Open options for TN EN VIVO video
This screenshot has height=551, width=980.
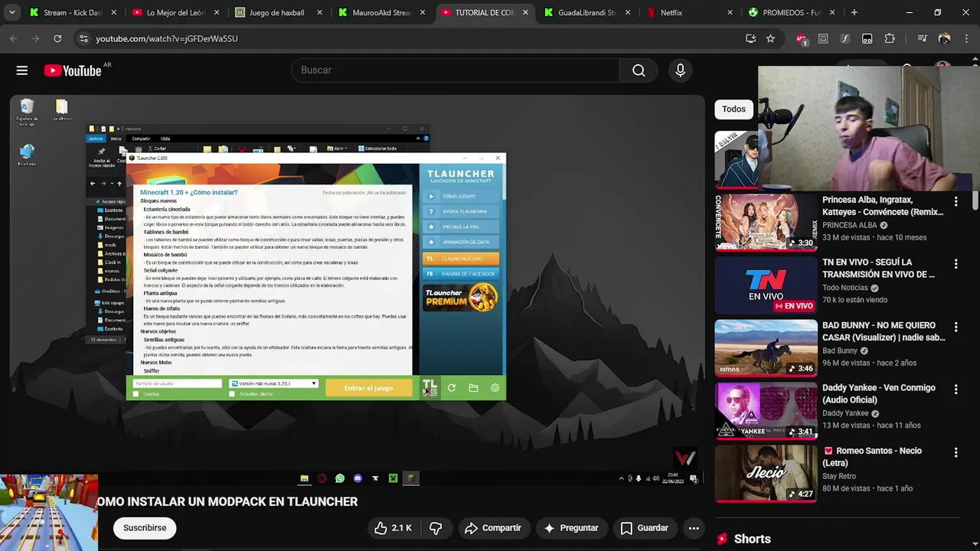pyautogui.click(x=955, y=264)
